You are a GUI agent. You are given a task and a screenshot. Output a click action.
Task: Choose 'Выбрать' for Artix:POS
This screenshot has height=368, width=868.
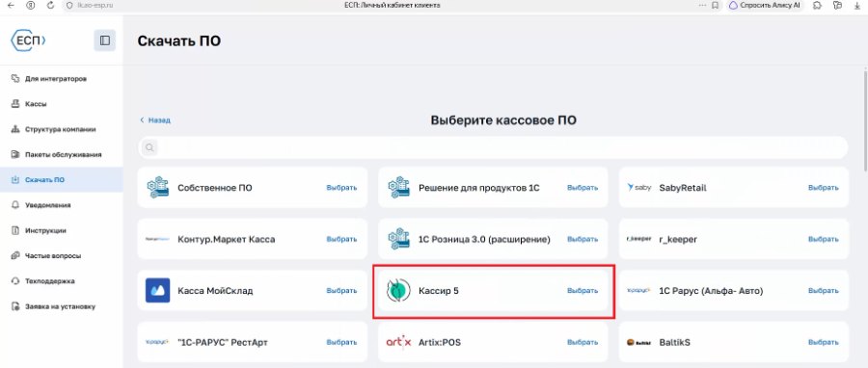583,343
